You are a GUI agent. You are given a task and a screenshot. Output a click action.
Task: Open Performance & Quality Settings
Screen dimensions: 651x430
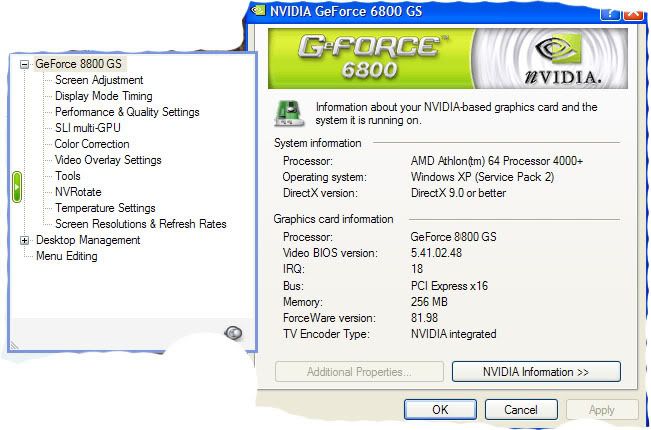[x=127, y=112]
